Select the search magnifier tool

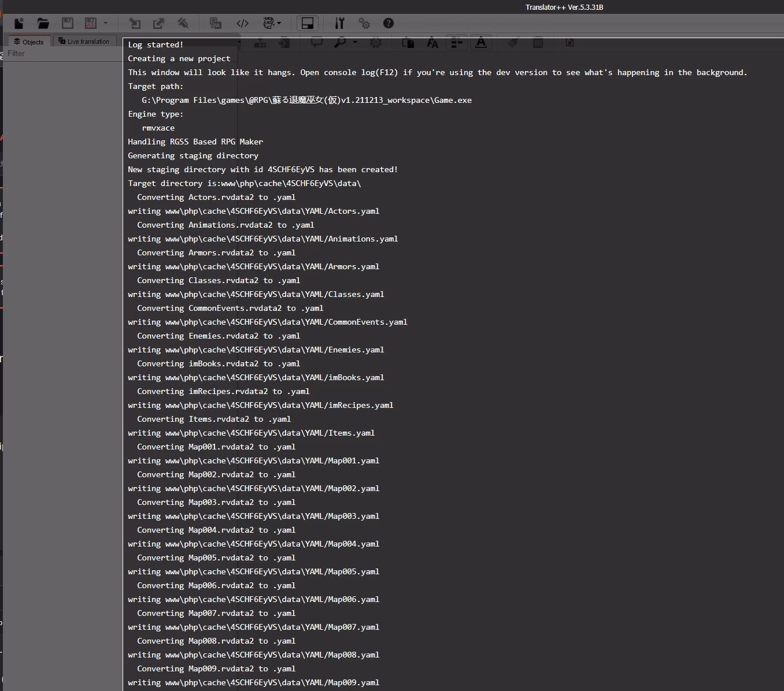point(340,43)
